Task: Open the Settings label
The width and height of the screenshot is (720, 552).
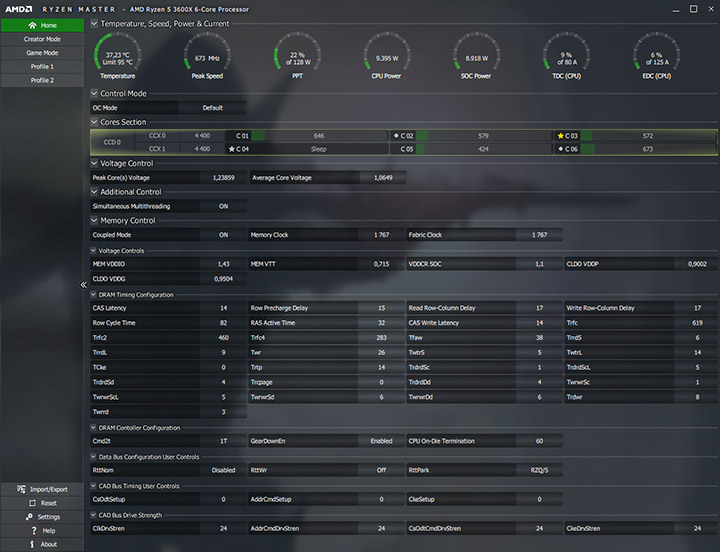Action: click(x=49, y=517)
